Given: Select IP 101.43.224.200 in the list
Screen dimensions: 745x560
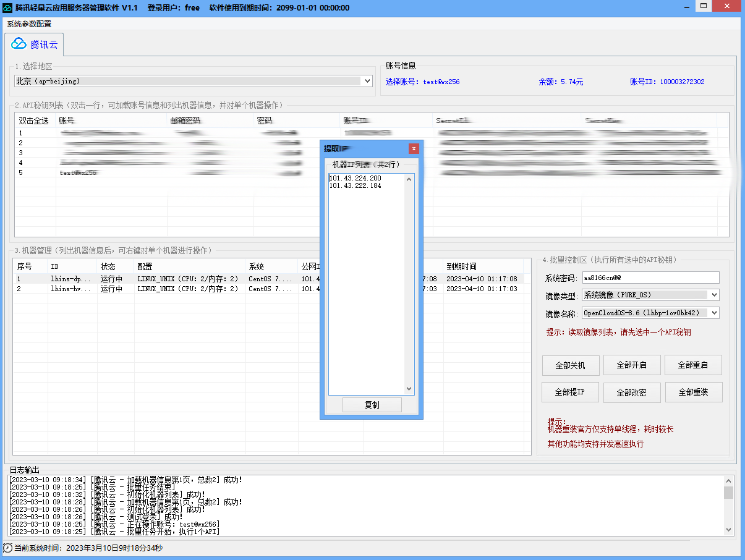Looking at the screenshot, I should [355, 178].
